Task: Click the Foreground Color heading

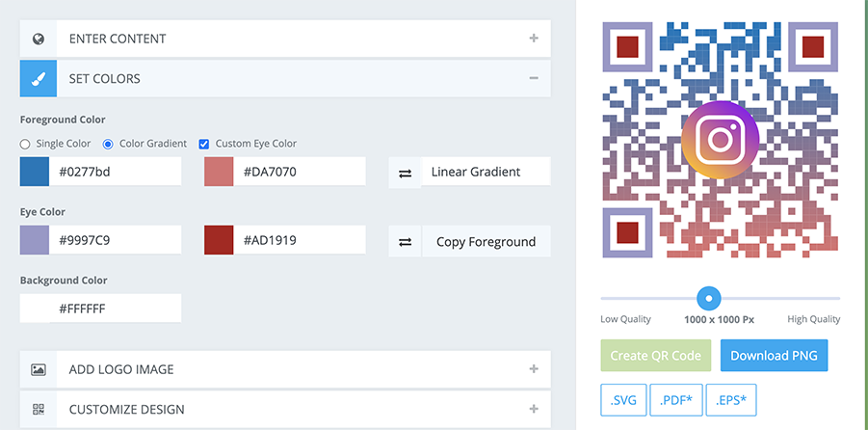Action: click(x=63, y=120)
